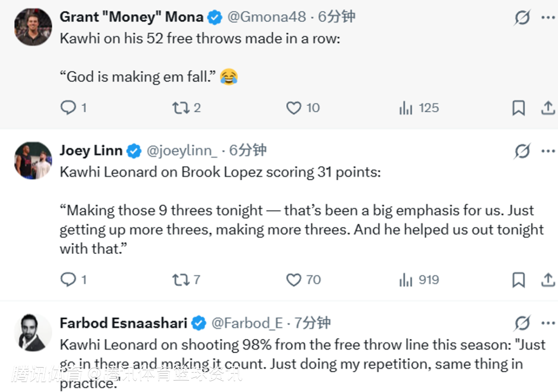558x392 pixels.
Task: Like Grant Mona's Kawhi tweet
Action: click(294, 107)
